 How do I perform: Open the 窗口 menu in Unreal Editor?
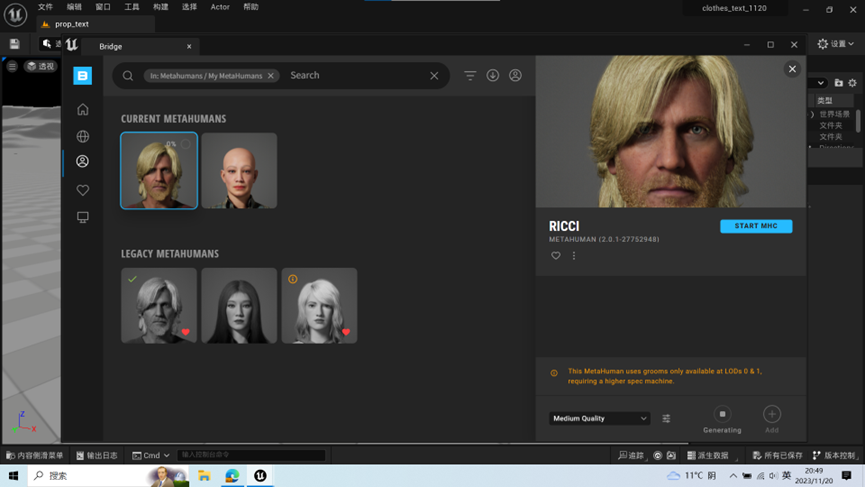(x=103, y=7)
